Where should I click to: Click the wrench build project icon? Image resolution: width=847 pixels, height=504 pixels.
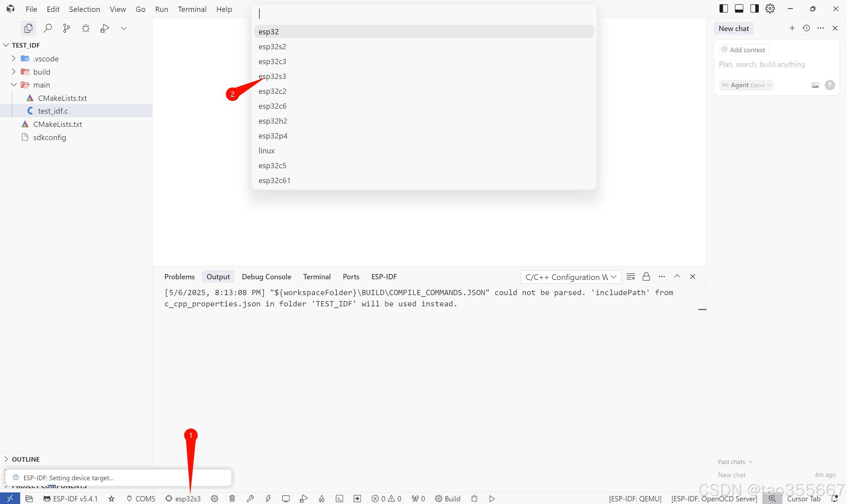pos(250,498)
